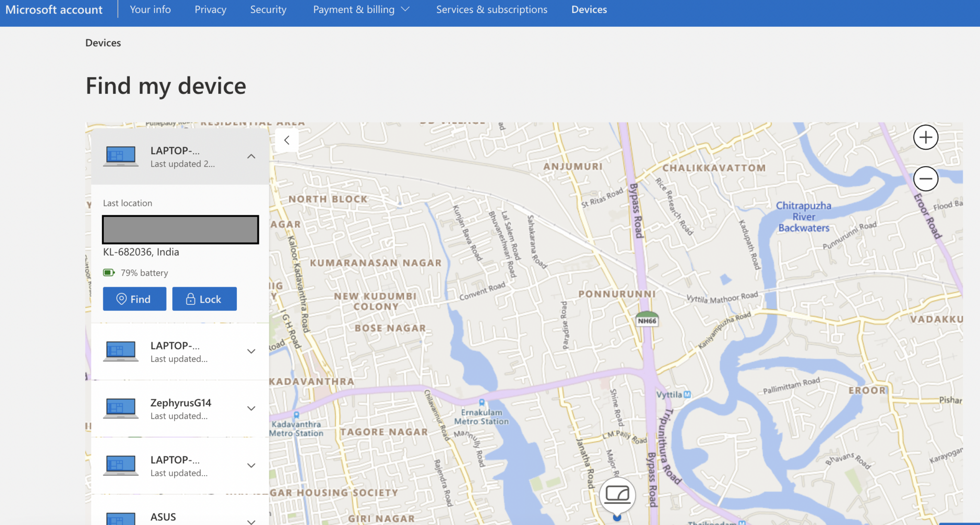Click the NEW KUDUMBI COLONY map label
The width and height of the screenshot is (980, 525).
click(x=376, y=302)
